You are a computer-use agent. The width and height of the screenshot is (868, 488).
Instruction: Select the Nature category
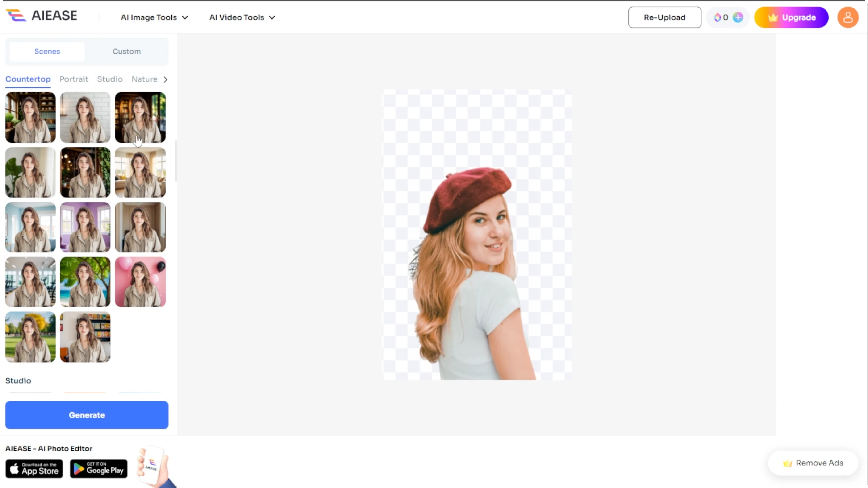pyautogui.click(x=144, y=79)
